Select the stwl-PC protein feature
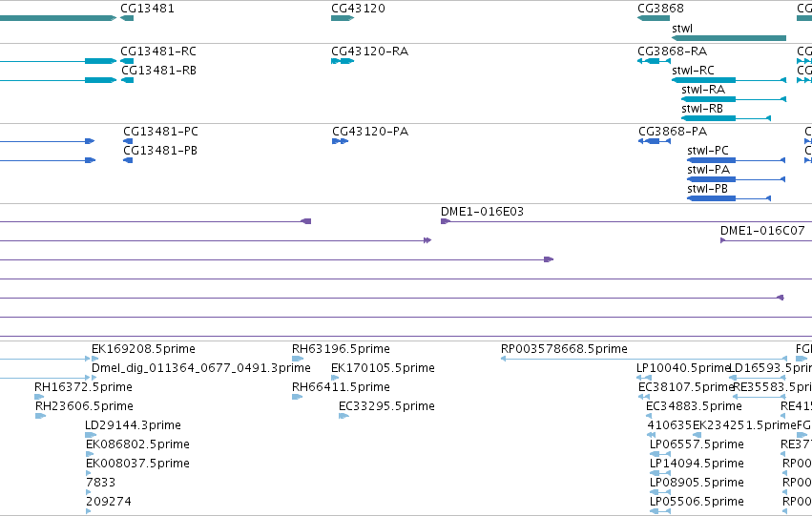 (x=736, y=160)
